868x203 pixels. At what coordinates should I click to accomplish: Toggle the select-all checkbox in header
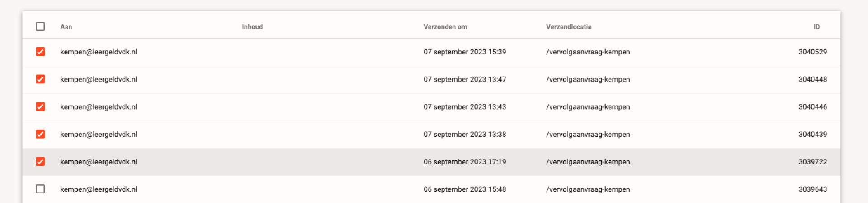(x=40, y=26)
